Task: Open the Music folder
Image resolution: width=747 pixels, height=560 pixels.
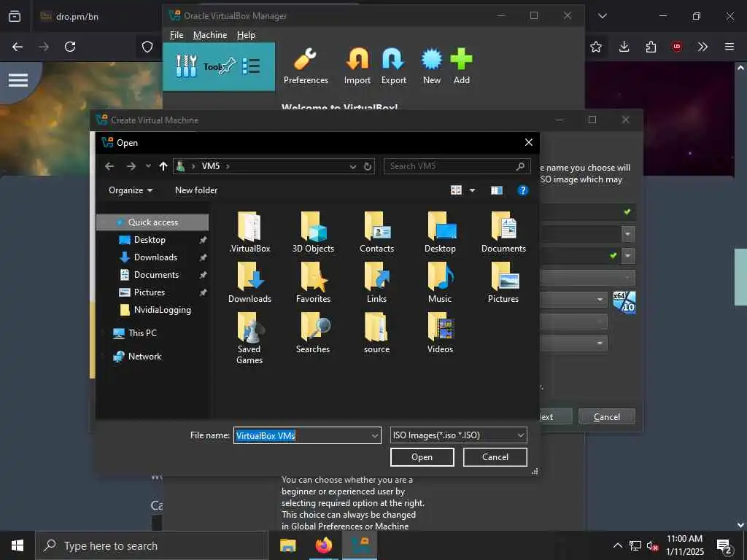Action: (440, 283)
